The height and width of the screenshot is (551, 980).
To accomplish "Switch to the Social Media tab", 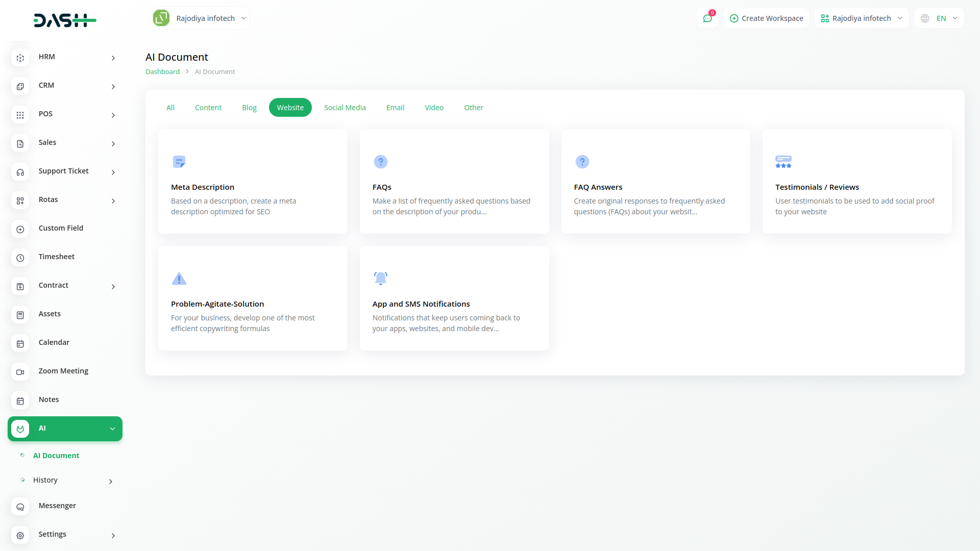I will [x=345, y=108].
